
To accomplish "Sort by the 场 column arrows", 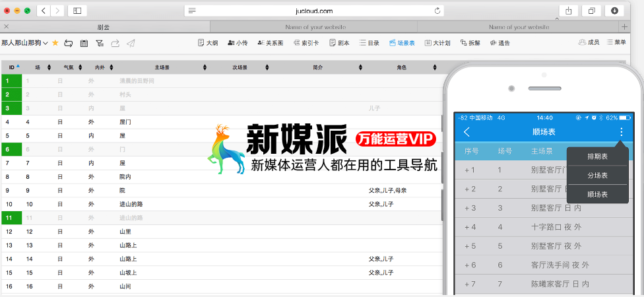I will pyautogui.click(x=49, y=67).
